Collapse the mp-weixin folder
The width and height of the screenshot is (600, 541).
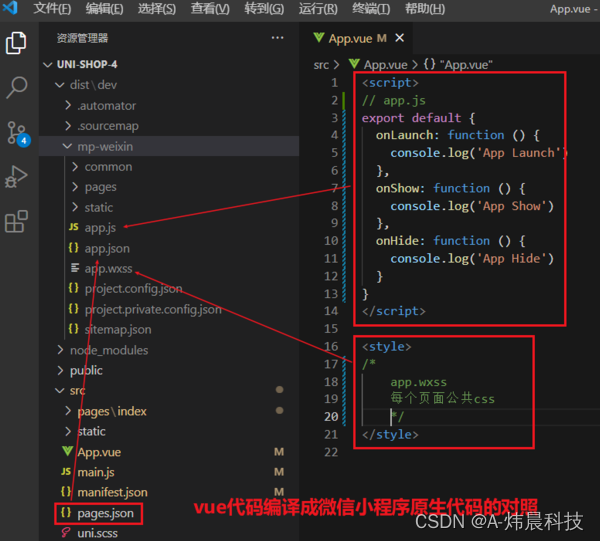point(67,146)
